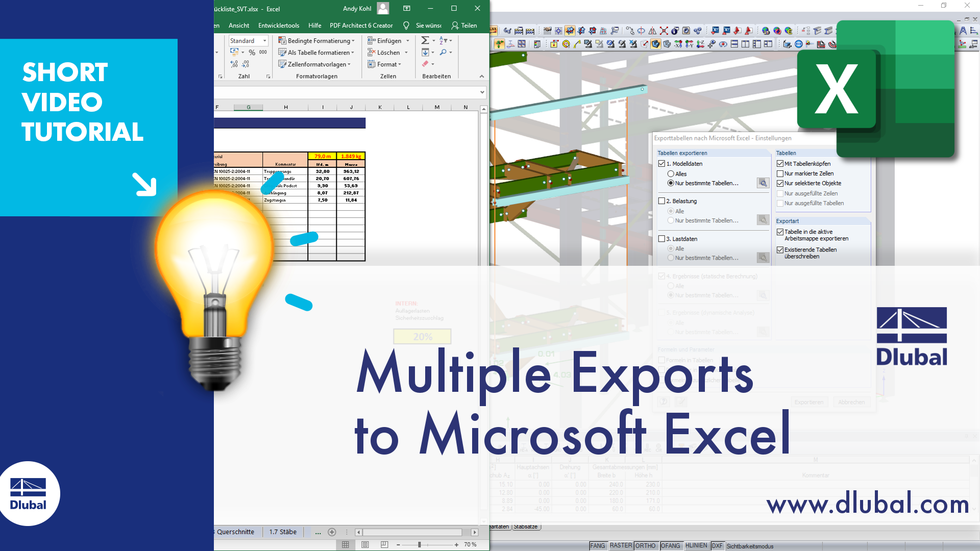The width and height of the screenshot is (980, 551).
Task: Click the eraser clear icon
Action: point(425,64)
